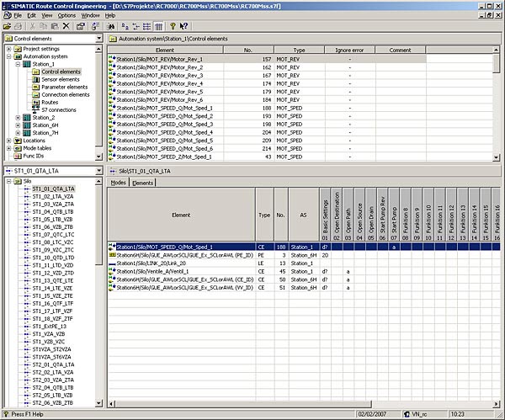This screenshot has width=505, height=420.
Task: Click the Ignore error column header
Action: (x=348, y=51)
